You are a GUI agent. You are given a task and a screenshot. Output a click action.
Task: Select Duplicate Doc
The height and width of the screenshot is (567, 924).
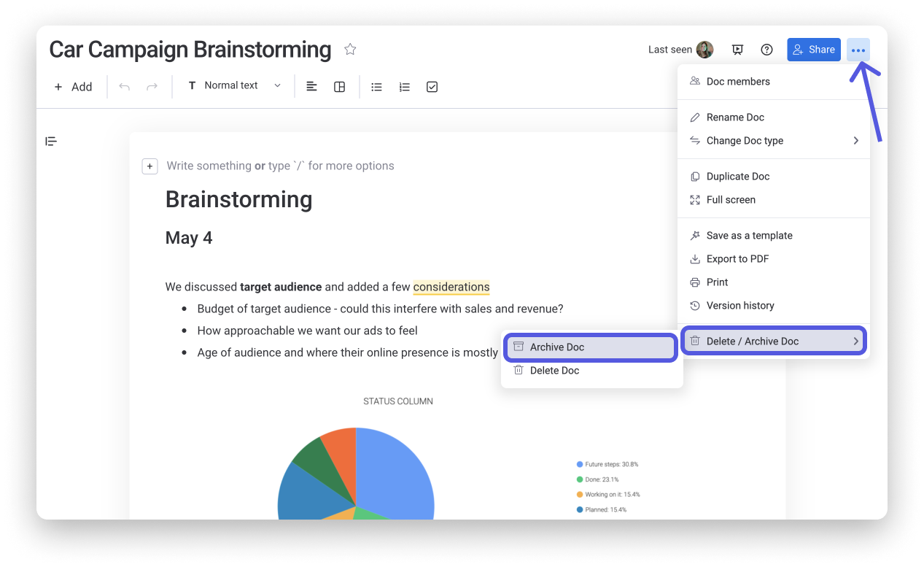pos(774,177)
